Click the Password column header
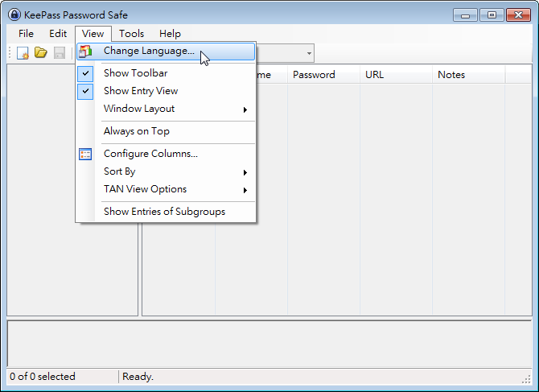Image resolution: width=539 pixels, height=392 pixels. [323, 75]
